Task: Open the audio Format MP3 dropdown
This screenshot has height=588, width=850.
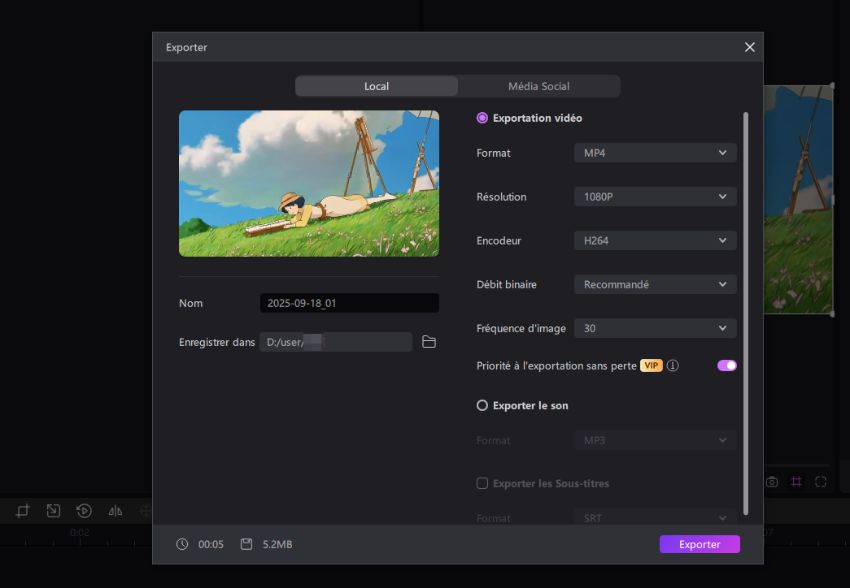Action: [655, 441]
